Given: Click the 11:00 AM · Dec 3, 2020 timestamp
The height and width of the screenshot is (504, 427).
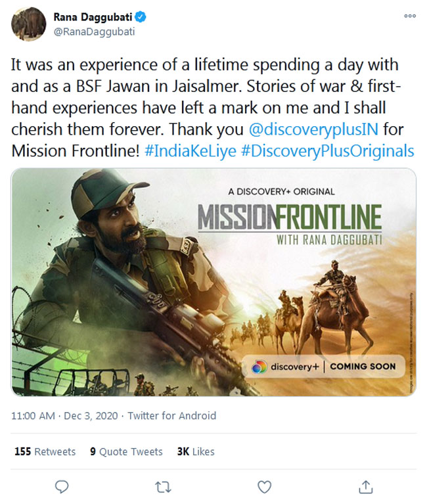Looking at the screenshot, I should 64,416.
